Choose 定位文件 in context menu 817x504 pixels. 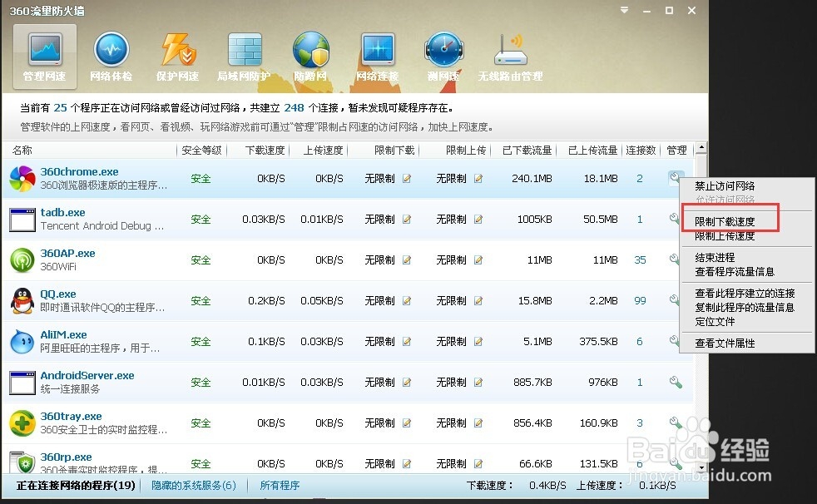[715, 321]
